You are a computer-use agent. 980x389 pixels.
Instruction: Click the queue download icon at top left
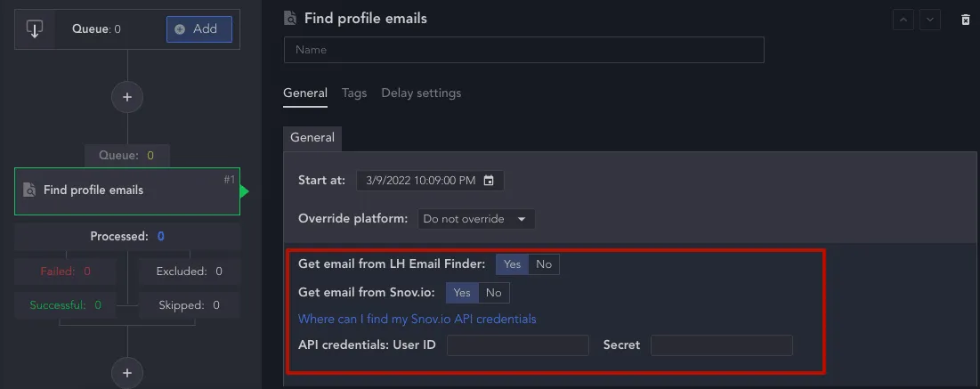click(x=35, y=28)
